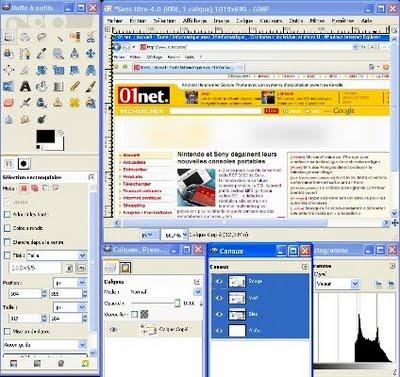Screen dimensions: 400x377
Task: Select the Flip tool
Action: (x=9, y=87)
